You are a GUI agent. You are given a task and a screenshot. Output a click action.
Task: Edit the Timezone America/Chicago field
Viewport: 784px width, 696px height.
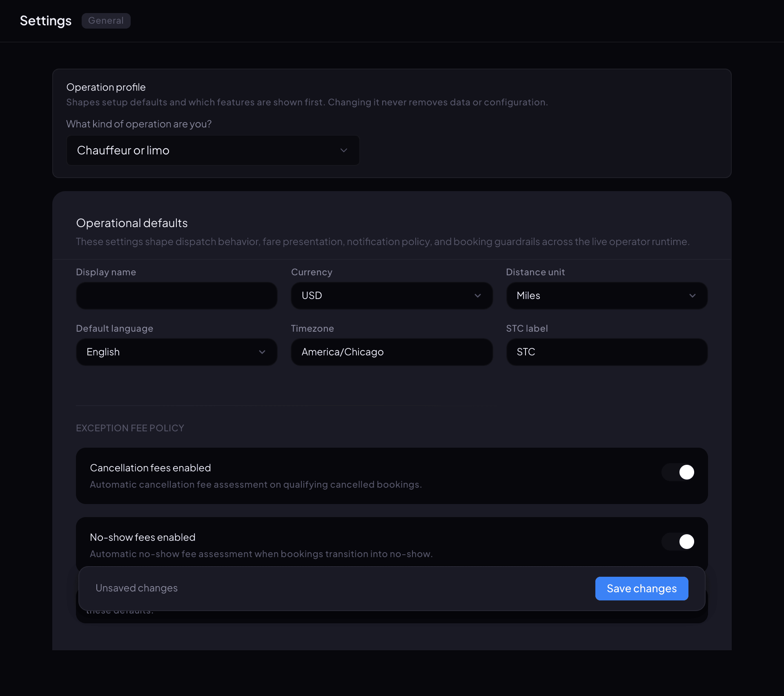tap(392, 352)
